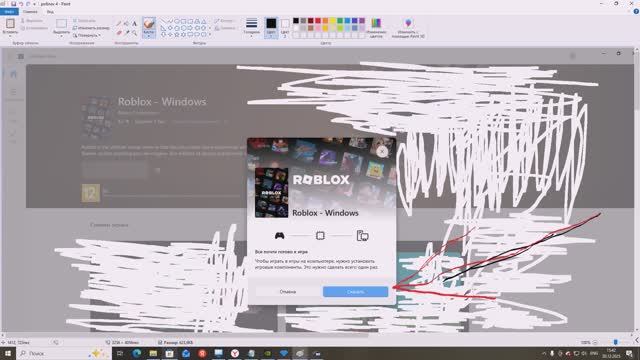
Task: Open image in Paint 3D
Action: pos(408,28)
